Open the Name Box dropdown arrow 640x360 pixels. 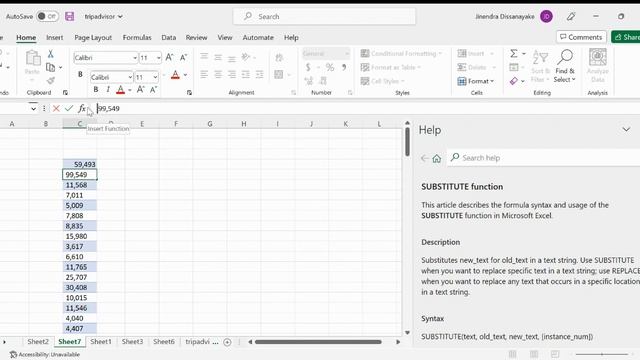33,109
